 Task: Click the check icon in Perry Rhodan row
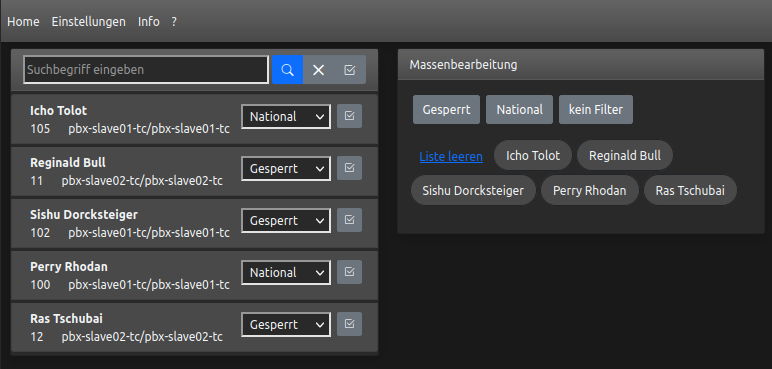pos(350,272)
